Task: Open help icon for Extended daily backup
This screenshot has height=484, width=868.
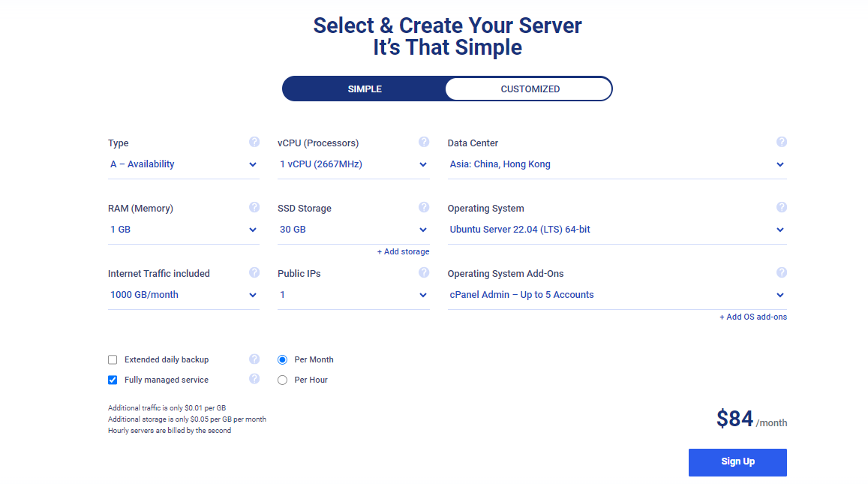Action: coord(254,359)
